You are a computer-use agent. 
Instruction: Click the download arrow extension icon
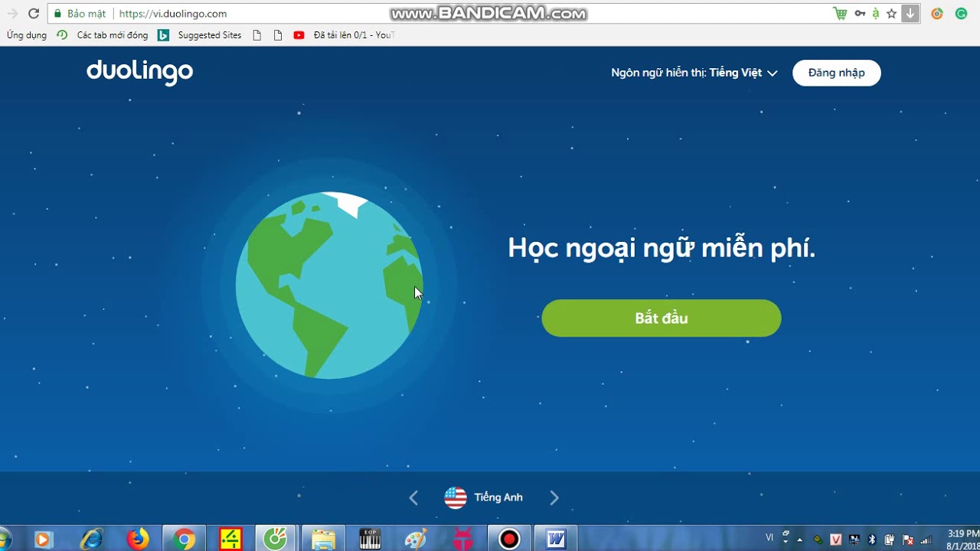[x=910, y=14]
